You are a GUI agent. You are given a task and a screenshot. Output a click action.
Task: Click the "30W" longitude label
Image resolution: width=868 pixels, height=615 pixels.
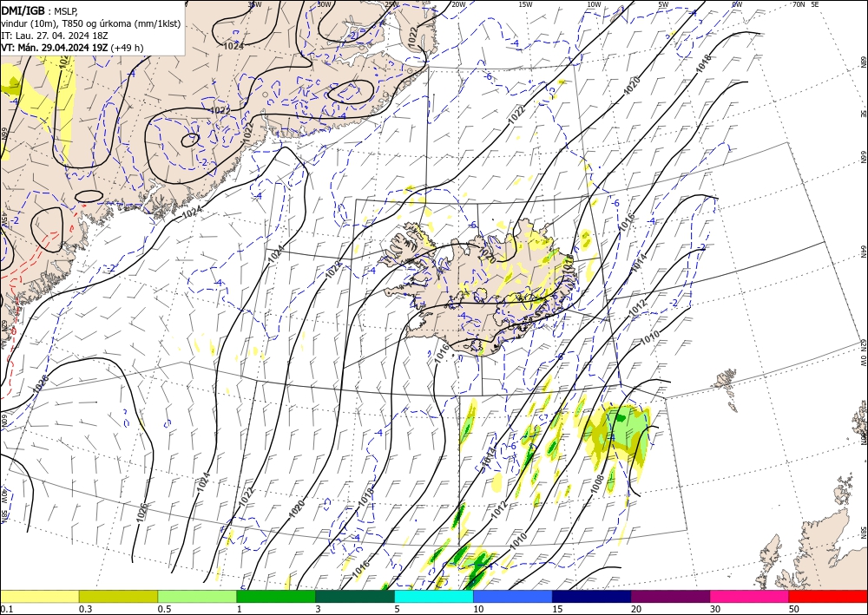(x=325, y=3)
